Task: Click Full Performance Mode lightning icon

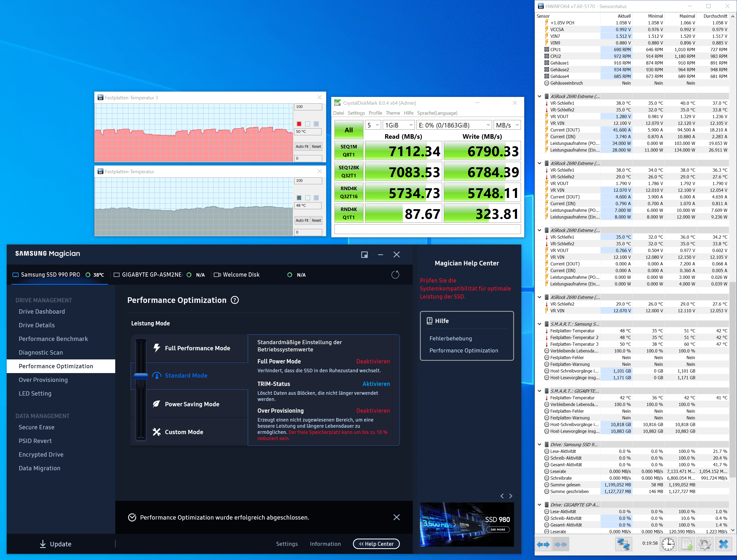Action: [x=157, y=348]
